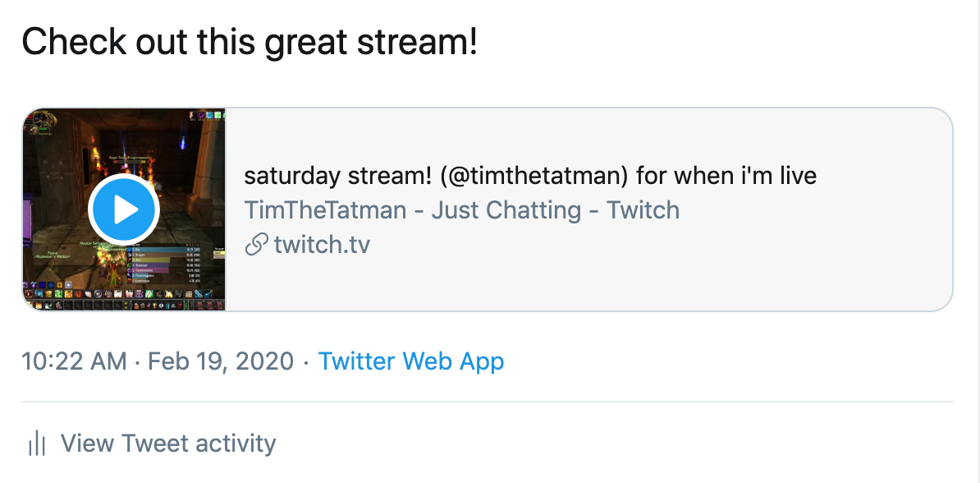The width and height of the screenshot is (980, 483).
Task: Open the Twitter Web App source link
Action: point(411,361)
